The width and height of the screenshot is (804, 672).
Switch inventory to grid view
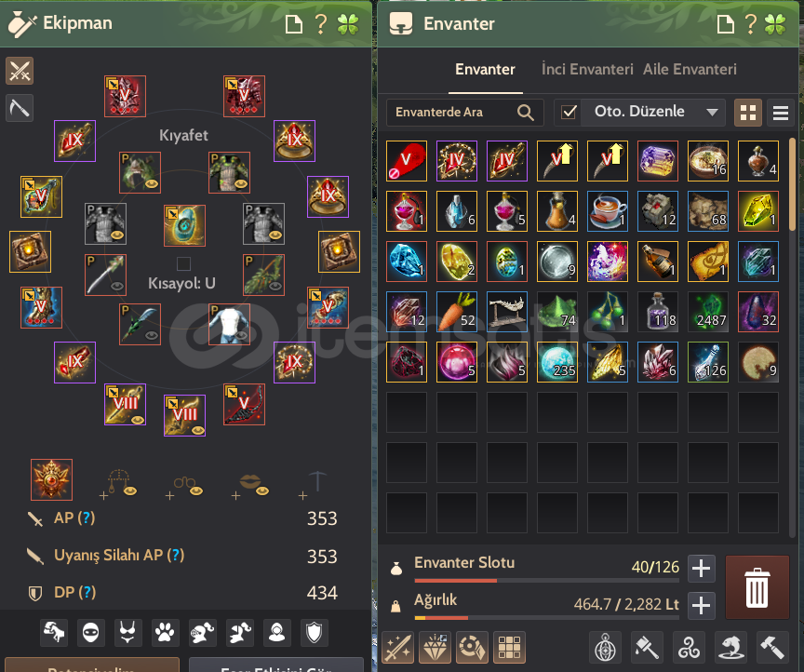click(748, 113)
